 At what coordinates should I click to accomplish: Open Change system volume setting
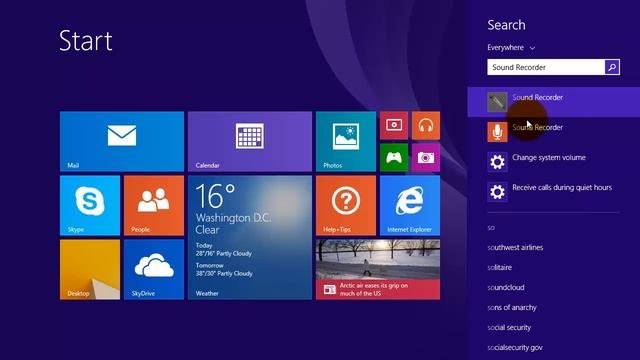tap(553, 162)
